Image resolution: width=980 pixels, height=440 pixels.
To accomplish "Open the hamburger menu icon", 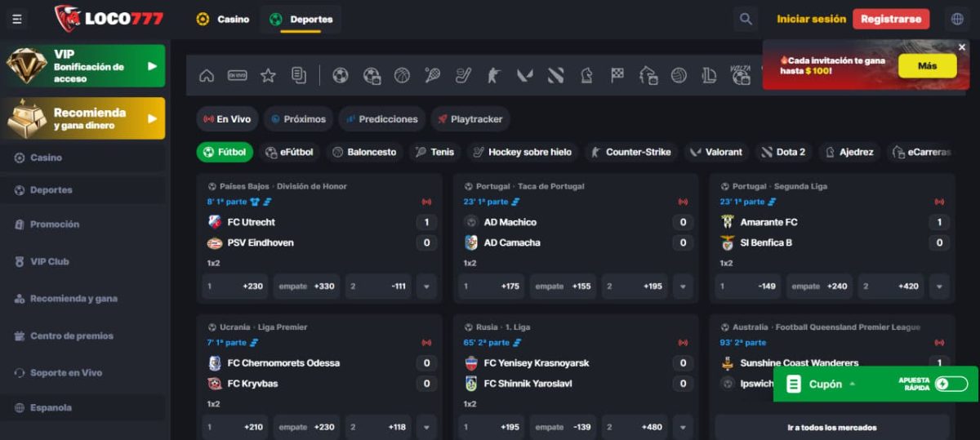I will click(17, 19).
